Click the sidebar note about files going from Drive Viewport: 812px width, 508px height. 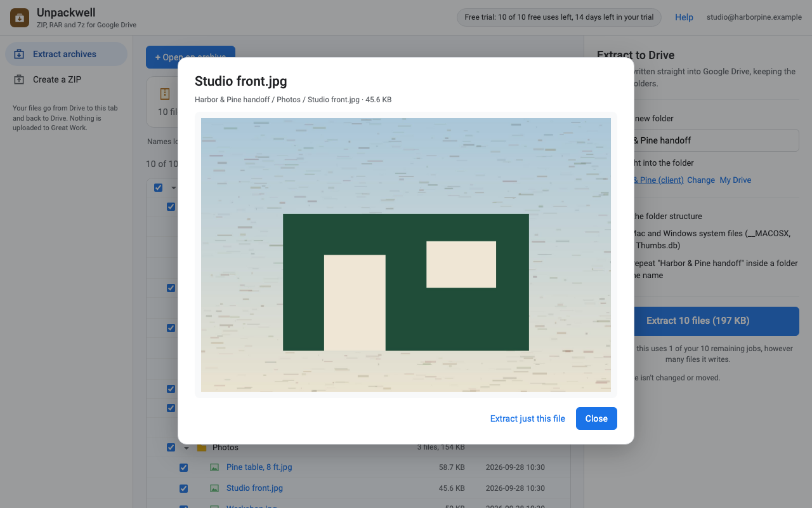(65, 118)
